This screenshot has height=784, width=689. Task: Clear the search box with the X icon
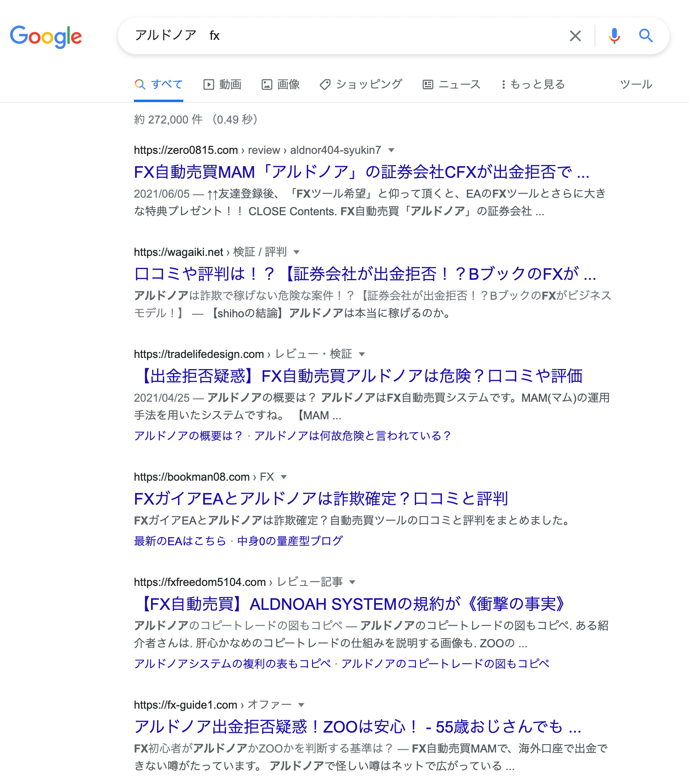tap(575, 36)
